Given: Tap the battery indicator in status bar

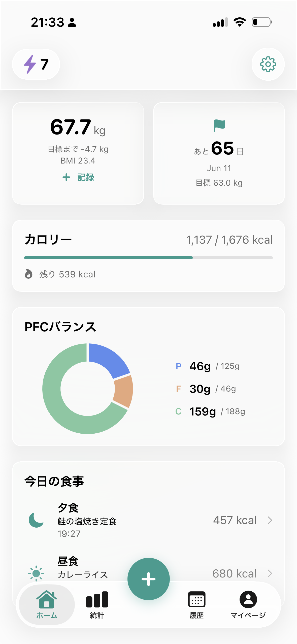Looking at the screenshot, I should pos(262,22).
